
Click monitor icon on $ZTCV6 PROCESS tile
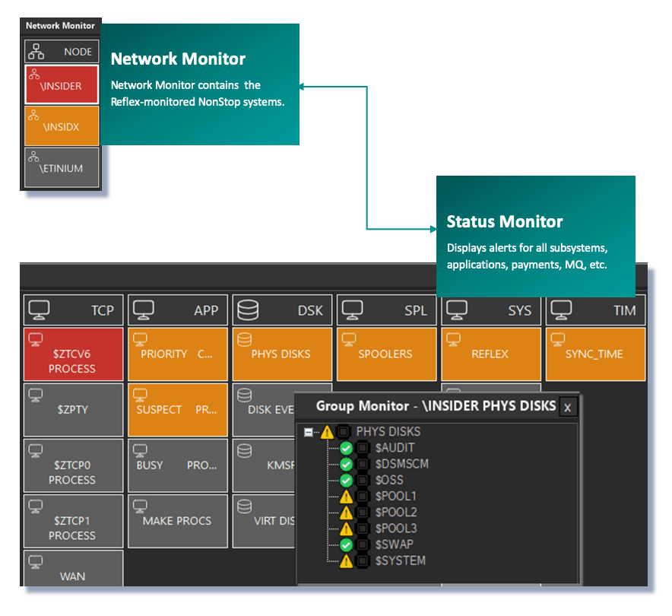36,339
